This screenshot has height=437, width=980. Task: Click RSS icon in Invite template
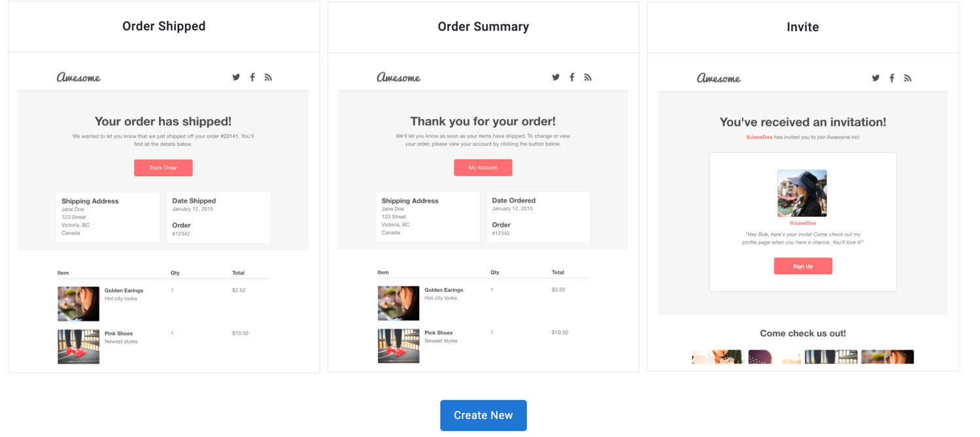907,78
